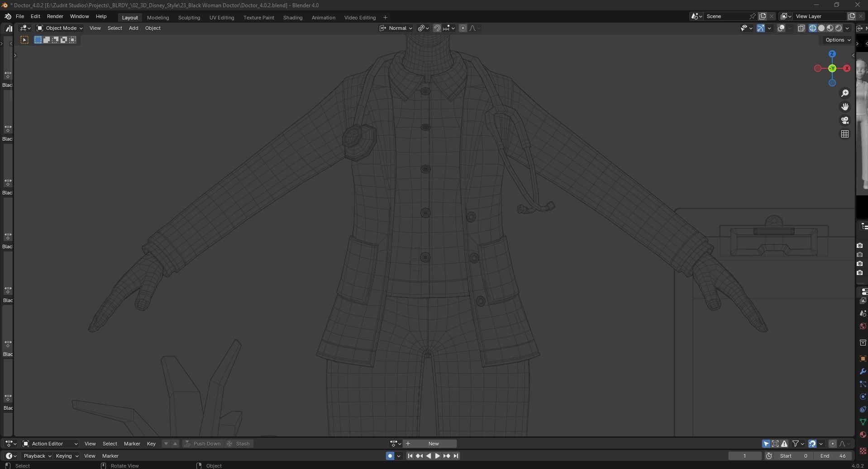Toggle the camera view icon
Viewport: 868px width, 469px height.
[x=844, y=120]
